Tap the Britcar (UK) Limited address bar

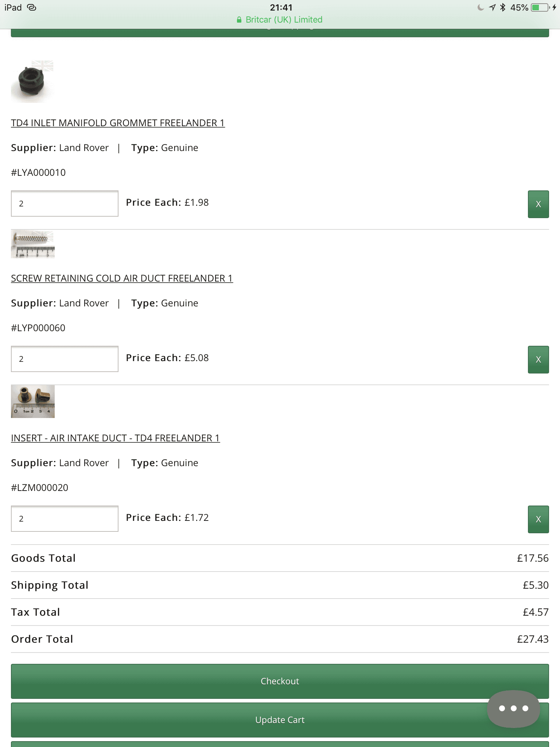[x=280, y=20]
